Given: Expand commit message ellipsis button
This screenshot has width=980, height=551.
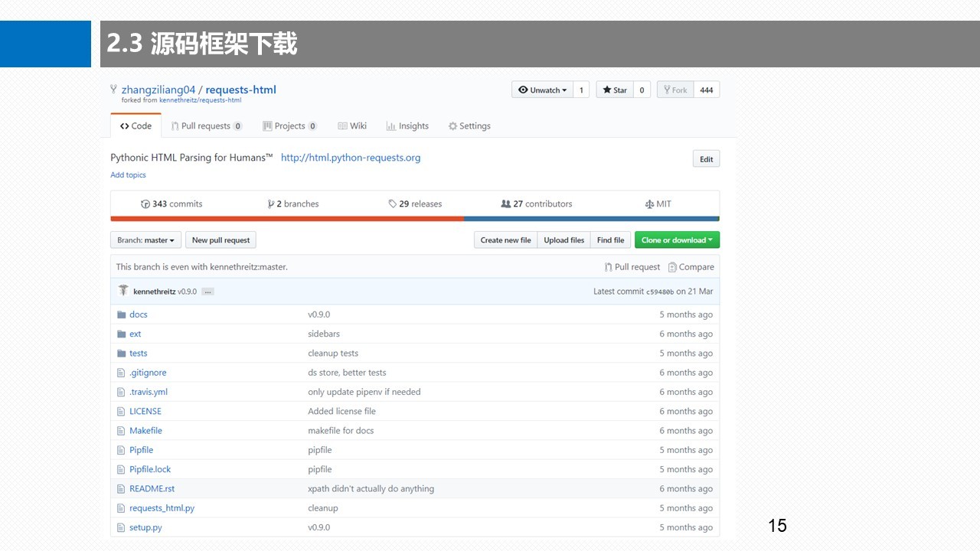Looking at the screenshot, I should coord(207,292).
